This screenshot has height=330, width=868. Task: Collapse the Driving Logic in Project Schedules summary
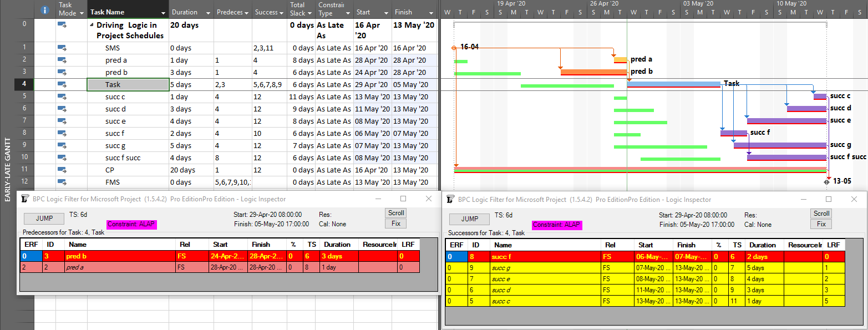pos(92,26)
